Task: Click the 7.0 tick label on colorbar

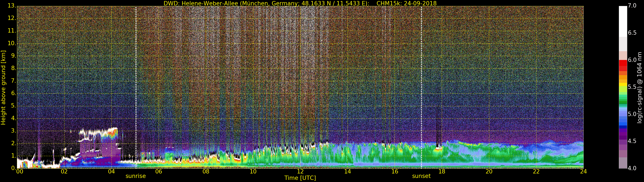Action: (632, 6)
